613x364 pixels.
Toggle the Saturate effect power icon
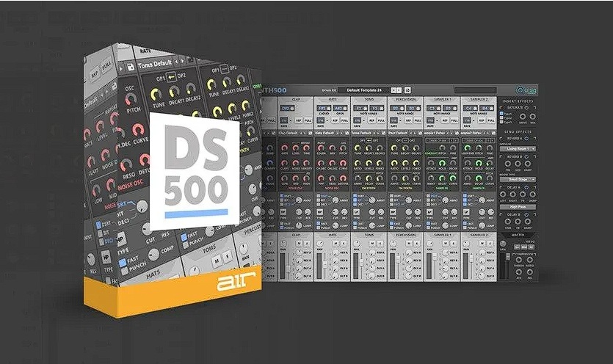[x=526, y=108]
